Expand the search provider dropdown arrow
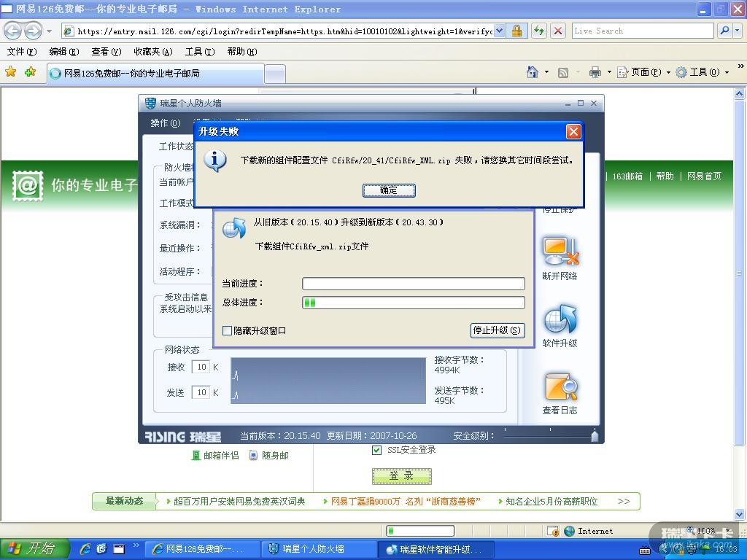The width and height of the screenshot is (747, 560). coord(738,31)
